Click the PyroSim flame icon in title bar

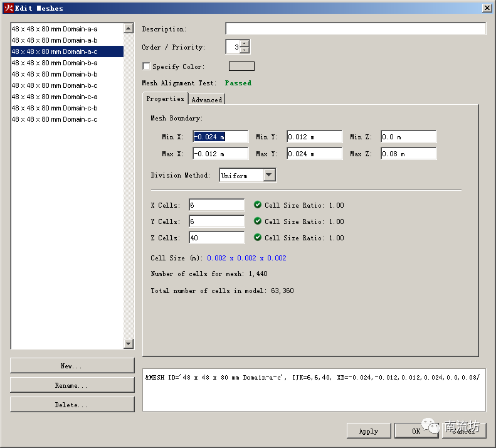tap(8, 8)
